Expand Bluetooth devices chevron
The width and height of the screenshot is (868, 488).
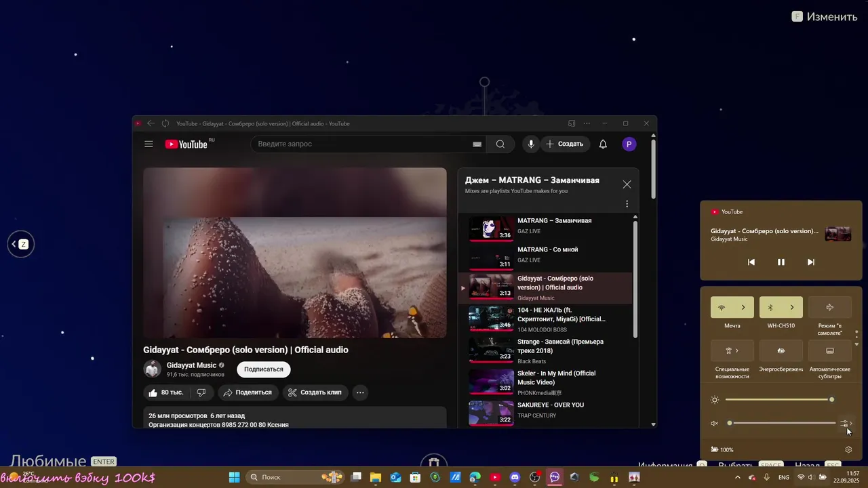click(792, 307)
